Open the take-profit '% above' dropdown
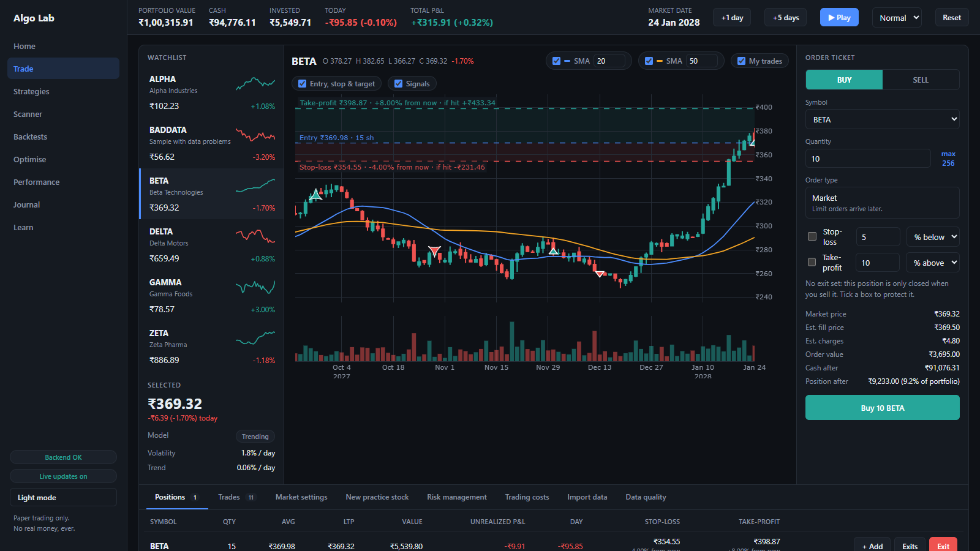The height and width of the screenshot is (551, 980). pyautogui.click(x=933, y=263)
